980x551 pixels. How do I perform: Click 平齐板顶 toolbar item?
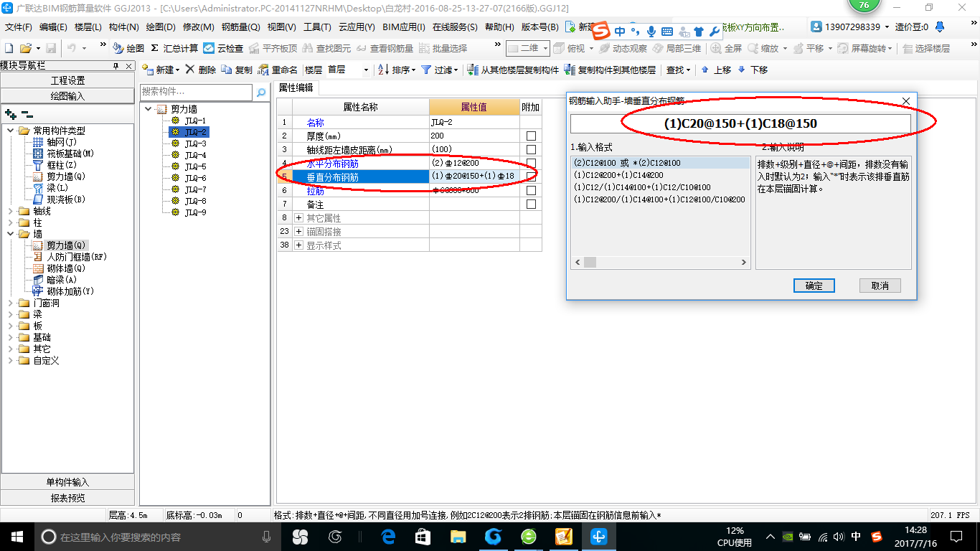coord(273,48)
